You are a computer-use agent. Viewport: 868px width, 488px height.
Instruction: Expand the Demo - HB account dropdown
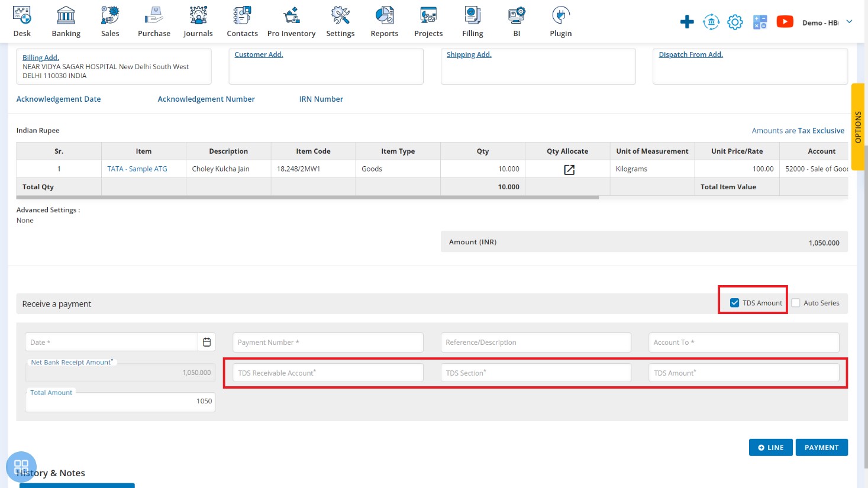click(x=827, y=22)
